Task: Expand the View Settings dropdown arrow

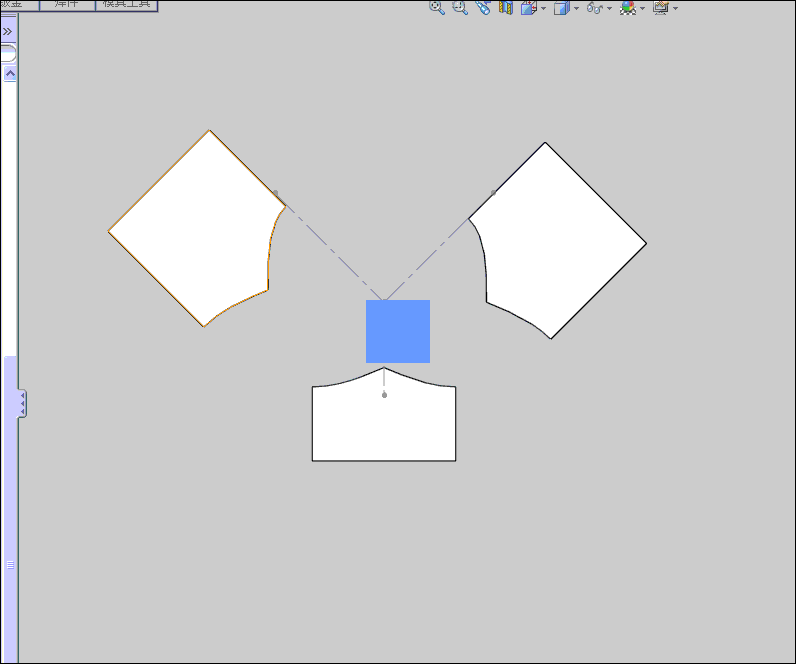Action: [675, 8]
